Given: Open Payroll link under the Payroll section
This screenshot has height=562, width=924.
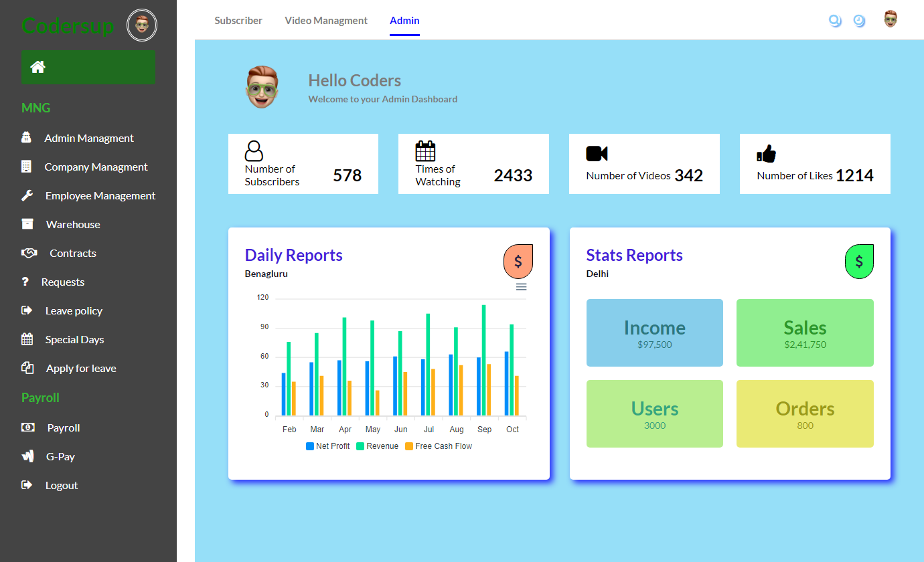Looking at the screenshot, I should 64,428.
